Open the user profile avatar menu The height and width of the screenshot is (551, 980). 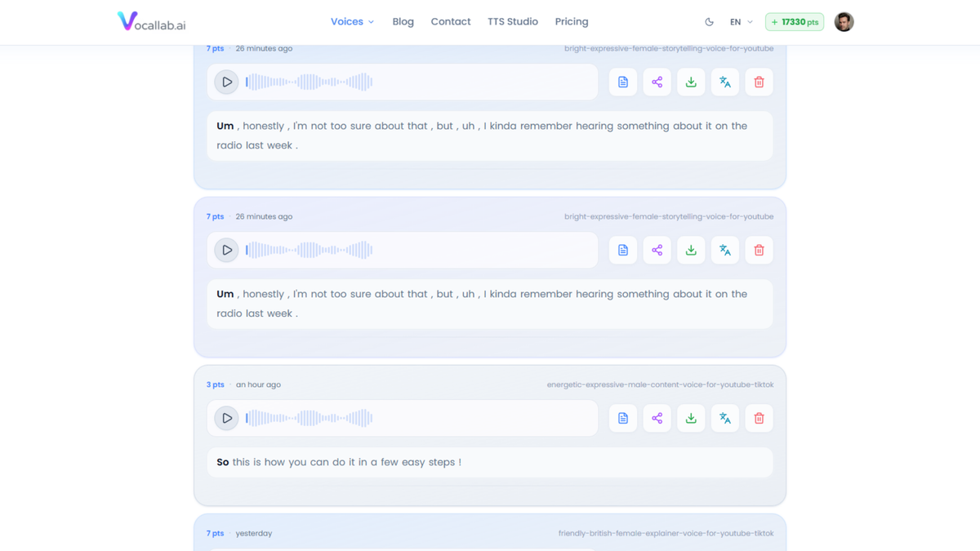pos(844,22)
